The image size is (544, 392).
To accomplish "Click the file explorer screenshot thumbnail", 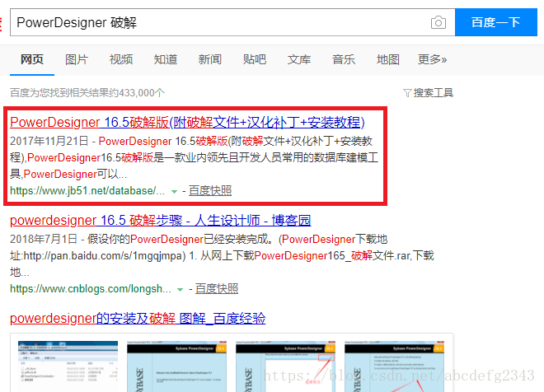I will pos(68,366).
